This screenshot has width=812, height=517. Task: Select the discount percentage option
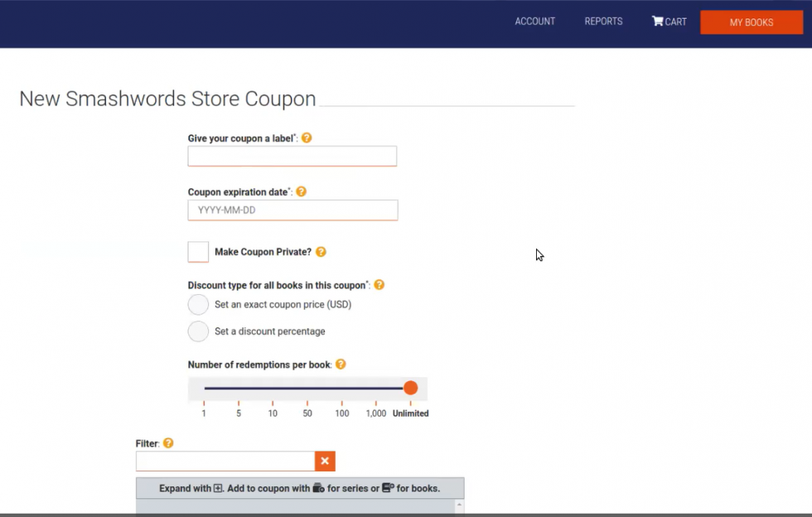(x=198, y=331)
